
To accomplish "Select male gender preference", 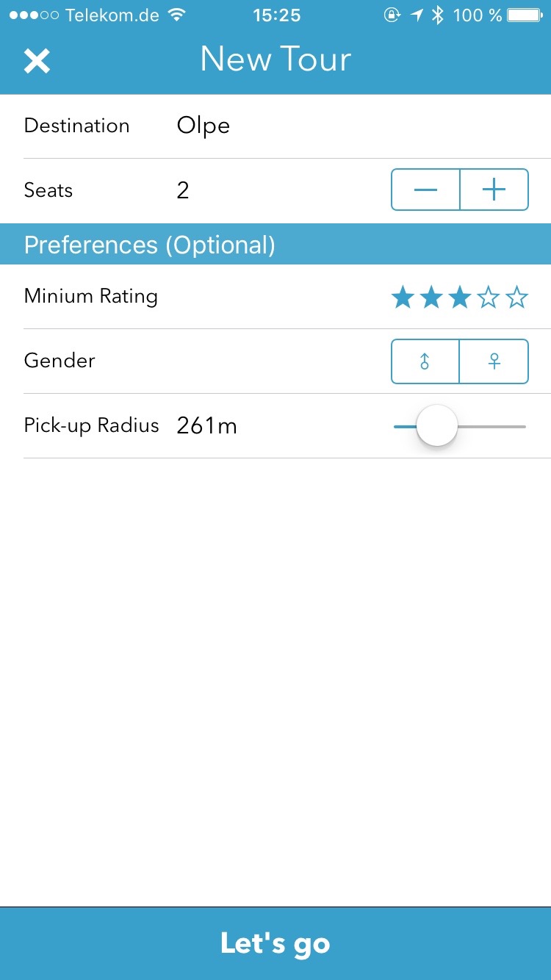I will click(425, 361).
